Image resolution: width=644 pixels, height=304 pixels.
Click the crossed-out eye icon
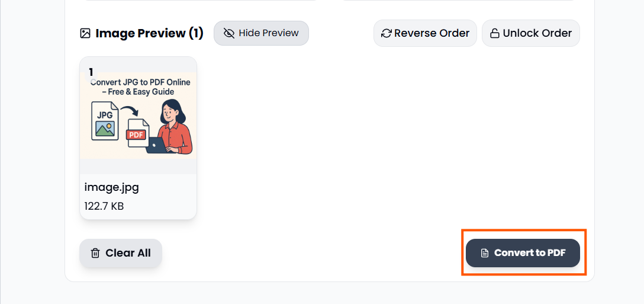[x=229, y=33]
